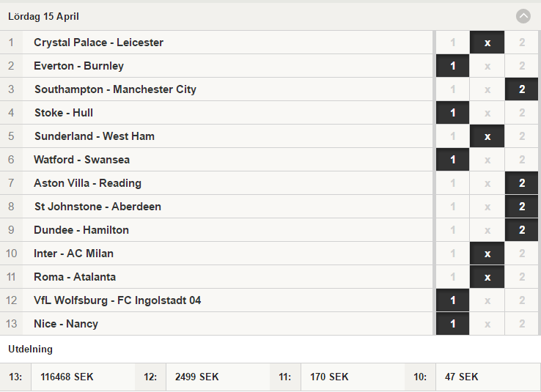
Task: Click the Lördag 15 April header text
Action: point(43,17)
